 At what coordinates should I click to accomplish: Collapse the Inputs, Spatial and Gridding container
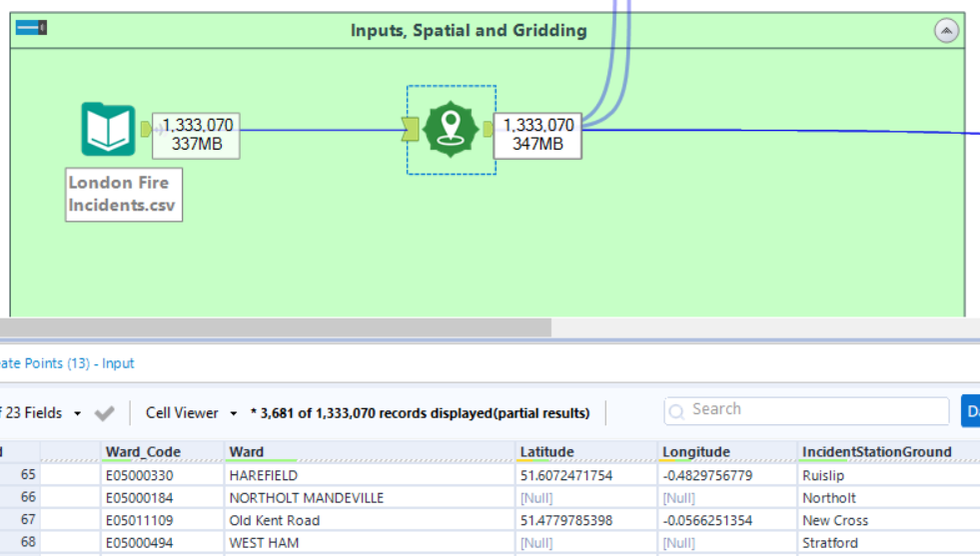click(946, 31)
